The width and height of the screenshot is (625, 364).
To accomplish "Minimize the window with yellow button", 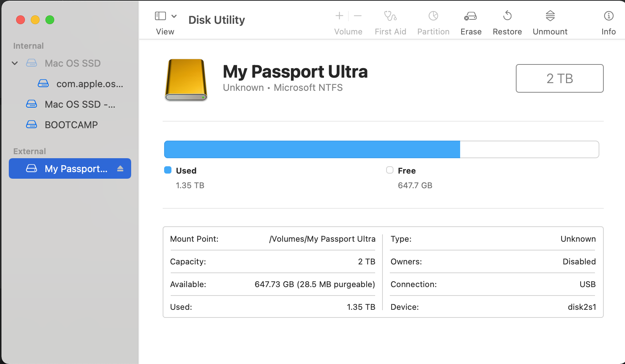I will coord(35,20).
